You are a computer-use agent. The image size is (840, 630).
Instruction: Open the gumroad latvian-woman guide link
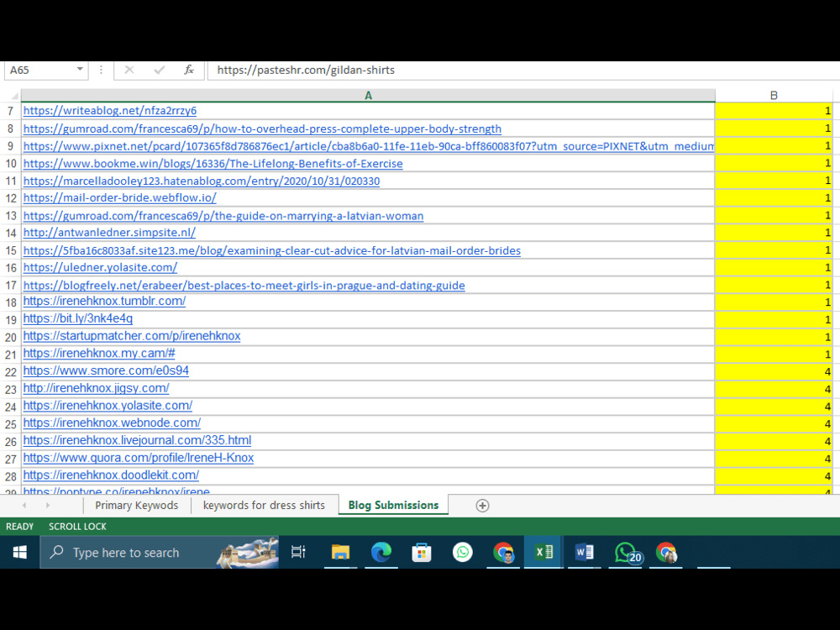[223, 216]
